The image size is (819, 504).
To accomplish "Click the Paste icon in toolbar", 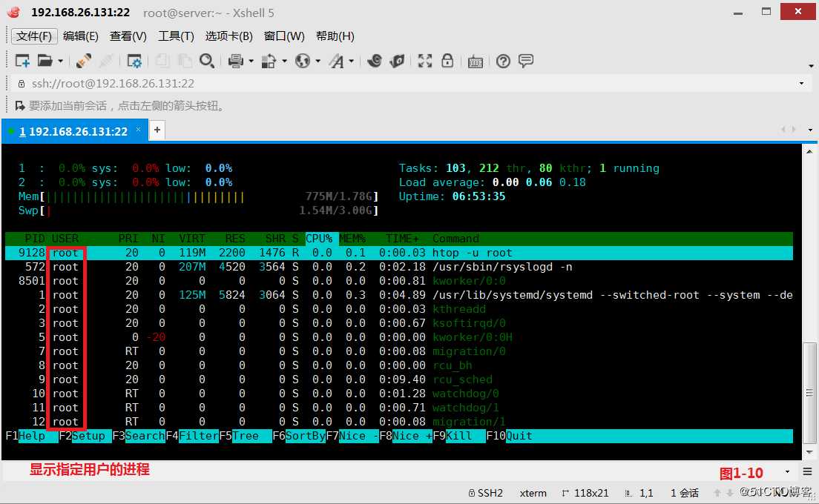I will pos(185,61).
